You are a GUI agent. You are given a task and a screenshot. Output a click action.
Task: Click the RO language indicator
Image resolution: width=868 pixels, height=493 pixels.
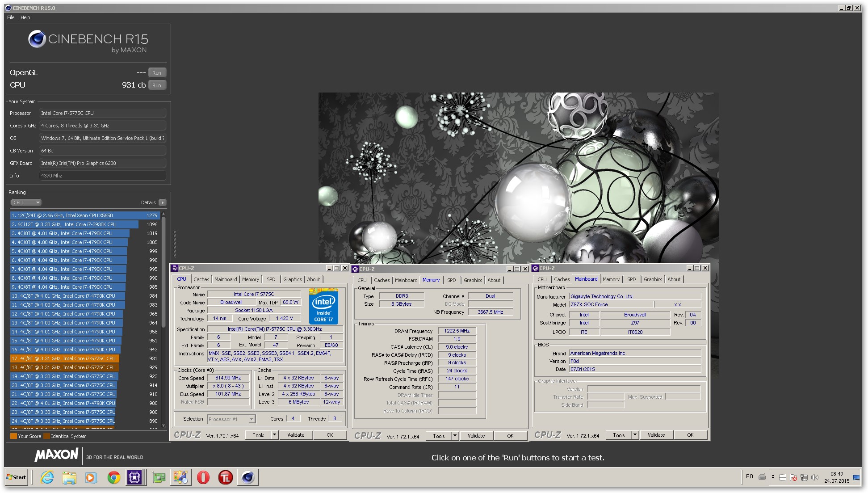[x=750, y=476]
